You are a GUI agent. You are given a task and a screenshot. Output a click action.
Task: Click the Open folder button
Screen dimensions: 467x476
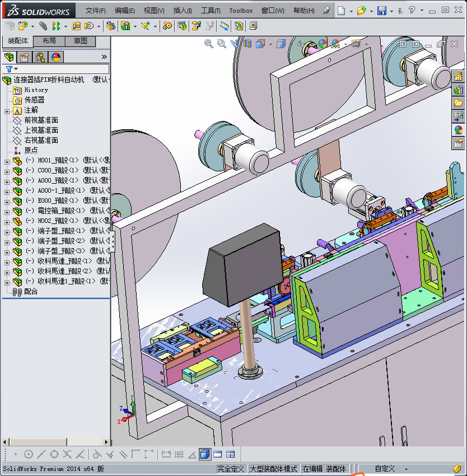(x=361, y=11)
